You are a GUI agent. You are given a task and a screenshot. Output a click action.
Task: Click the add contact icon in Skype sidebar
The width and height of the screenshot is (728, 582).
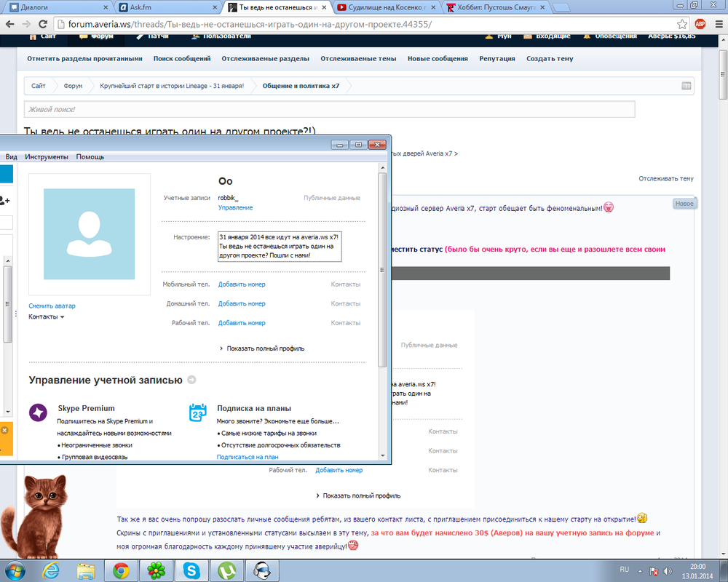click(5, 200)
